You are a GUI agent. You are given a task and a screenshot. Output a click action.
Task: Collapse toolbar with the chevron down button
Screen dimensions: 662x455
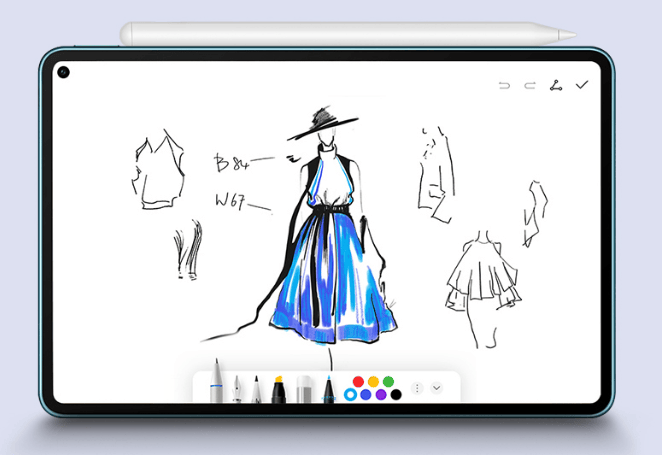[x=437, y=388]
